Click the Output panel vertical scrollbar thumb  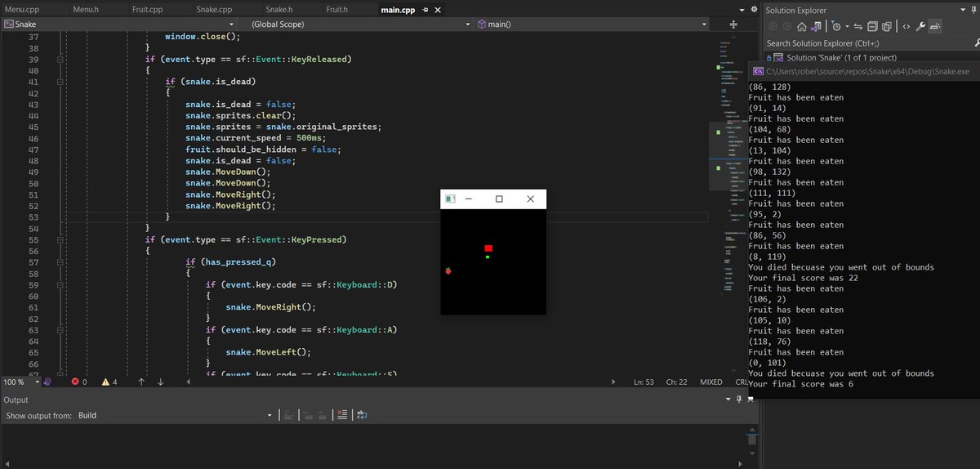point(752,440)
